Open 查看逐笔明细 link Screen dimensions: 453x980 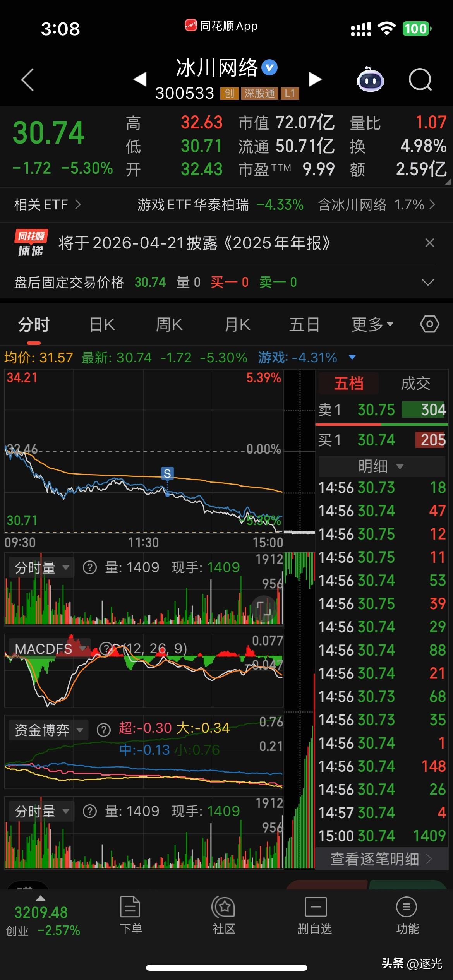click(x=381, y=859)
